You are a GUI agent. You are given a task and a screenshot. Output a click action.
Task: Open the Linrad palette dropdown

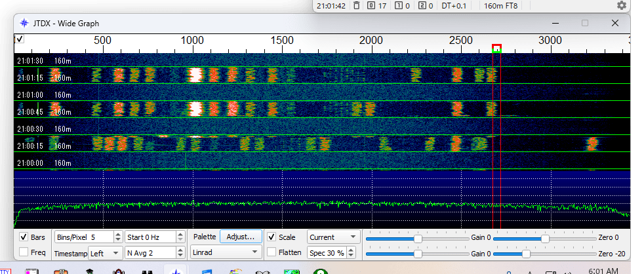click(x=226, y=252)
